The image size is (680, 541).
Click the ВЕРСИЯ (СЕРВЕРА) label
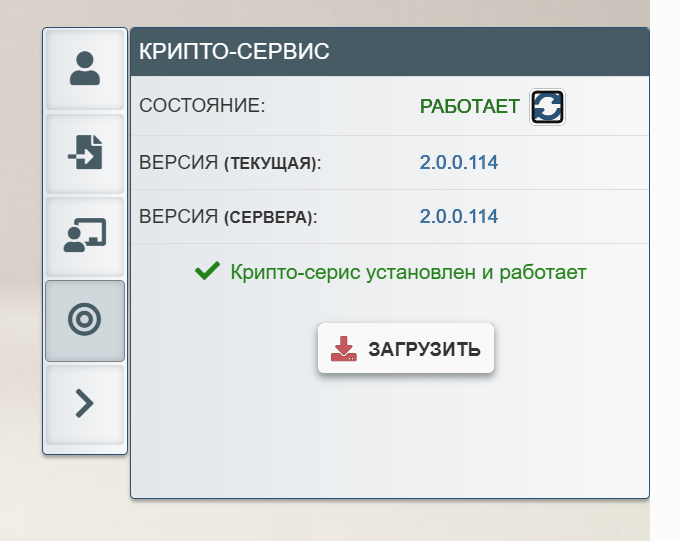(228, 216)
